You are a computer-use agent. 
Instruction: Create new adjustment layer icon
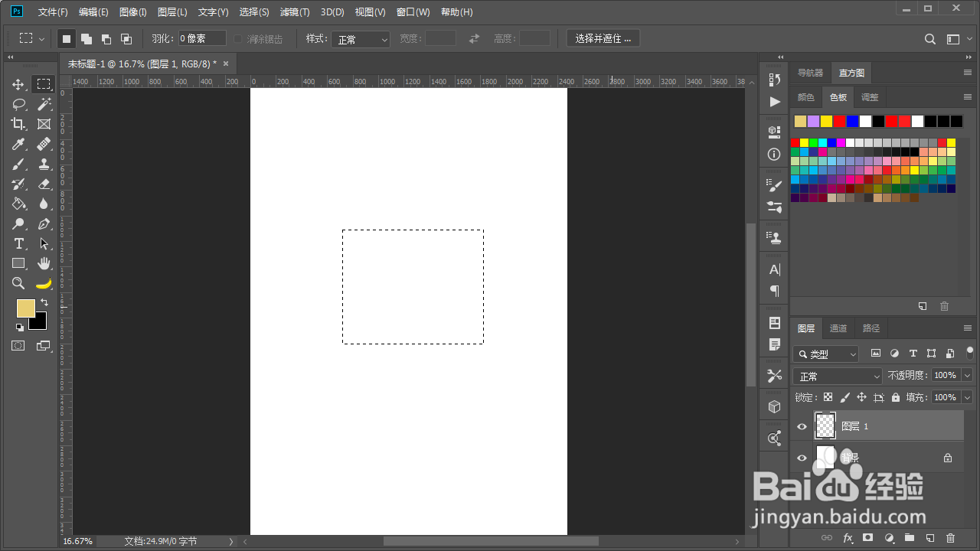click(x=889, y=538)
